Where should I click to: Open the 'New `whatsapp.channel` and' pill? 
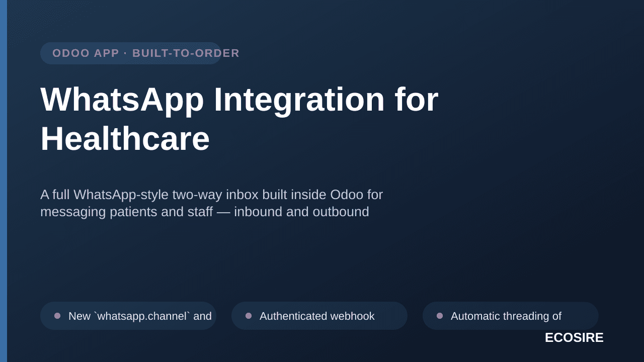(128, 316)
